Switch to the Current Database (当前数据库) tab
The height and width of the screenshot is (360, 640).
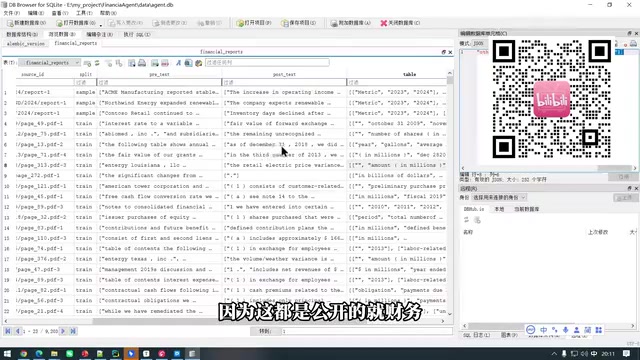point(527,209)
